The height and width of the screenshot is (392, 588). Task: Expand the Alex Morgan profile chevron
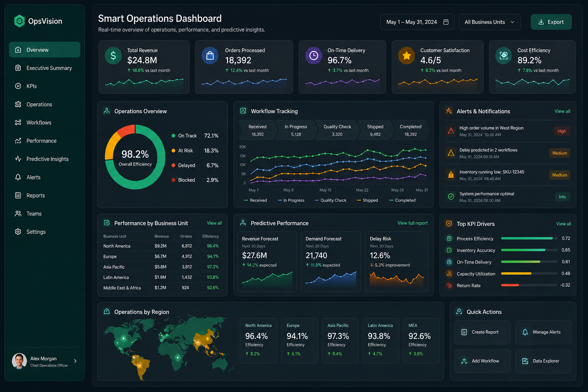pos(75,361)
